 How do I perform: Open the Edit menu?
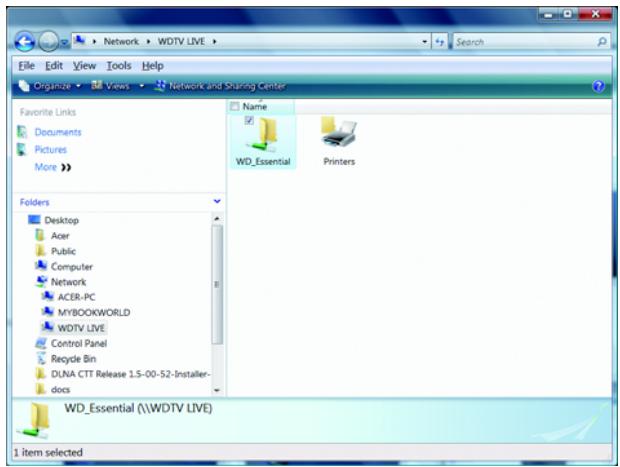(54, 66)
